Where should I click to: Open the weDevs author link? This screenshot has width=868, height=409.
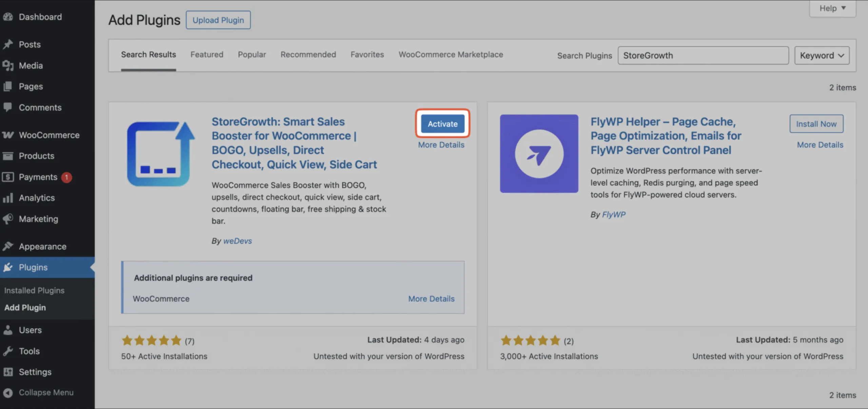pyautogui.click(x=237, y=241)
